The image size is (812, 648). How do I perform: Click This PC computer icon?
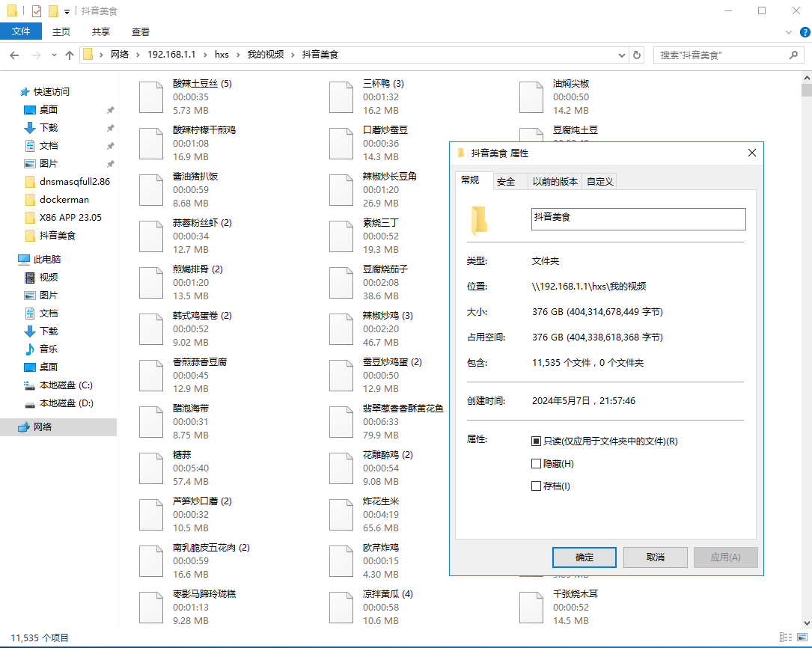tap(24, 260)
